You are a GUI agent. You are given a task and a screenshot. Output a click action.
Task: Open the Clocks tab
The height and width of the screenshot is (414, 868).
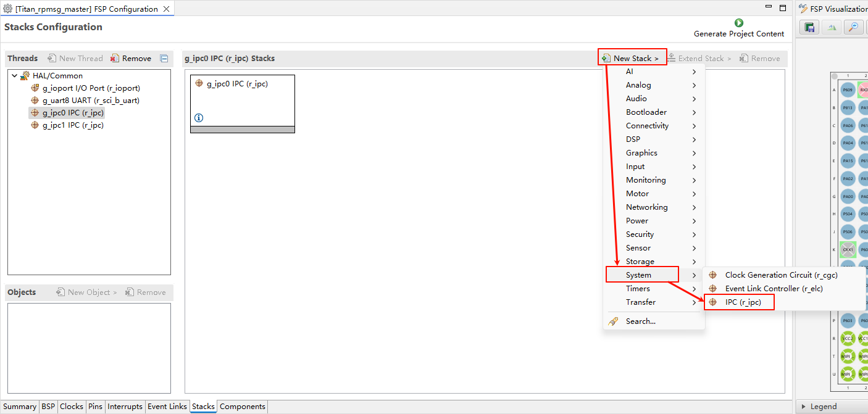click(x=71, y=407)
